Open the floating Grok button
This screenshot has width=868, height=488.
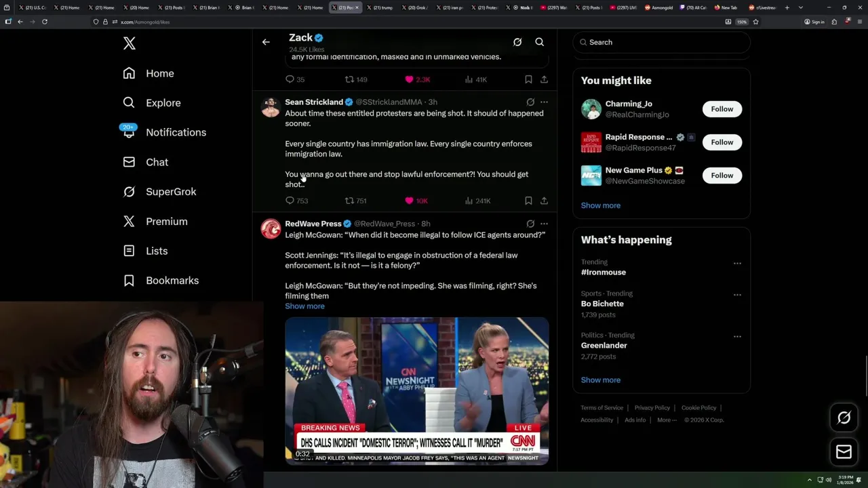[844, 418]
